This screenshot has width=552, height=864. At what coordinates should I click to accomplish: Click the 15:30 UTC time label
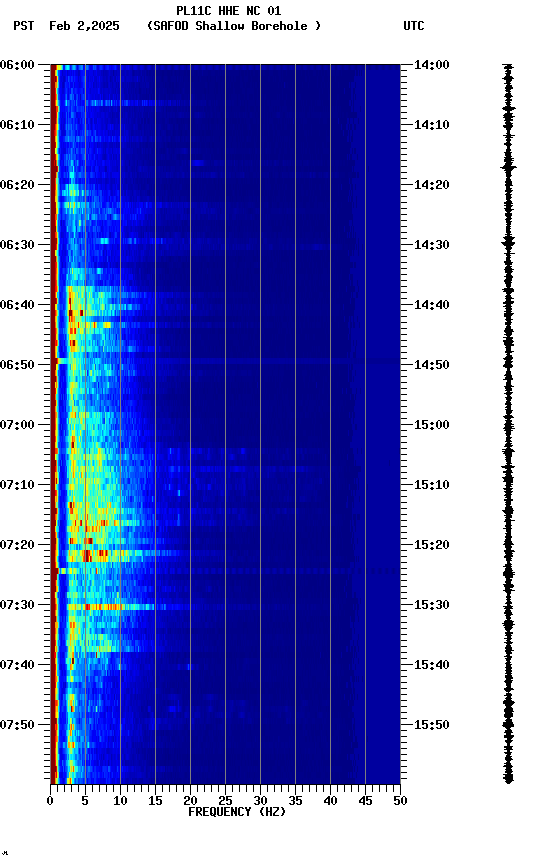(432, 605)
